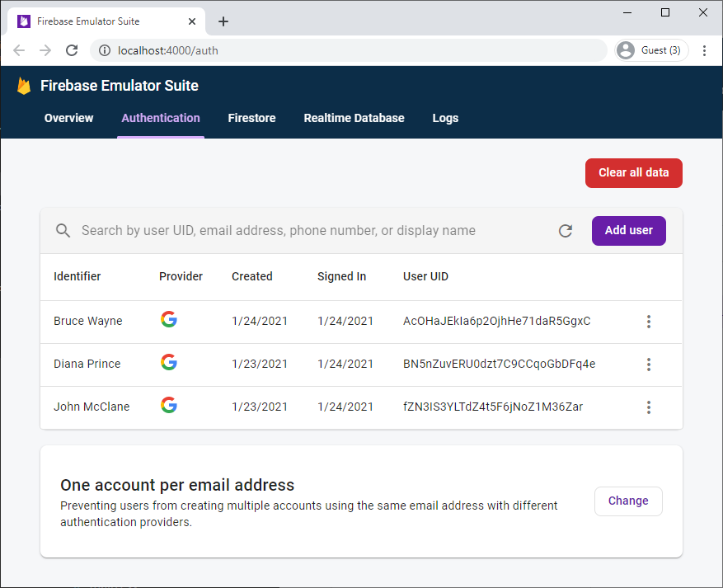Go to the Realtime Database tab
The width and height of the screenshot is (723, 588).
[x=354, y=118]
